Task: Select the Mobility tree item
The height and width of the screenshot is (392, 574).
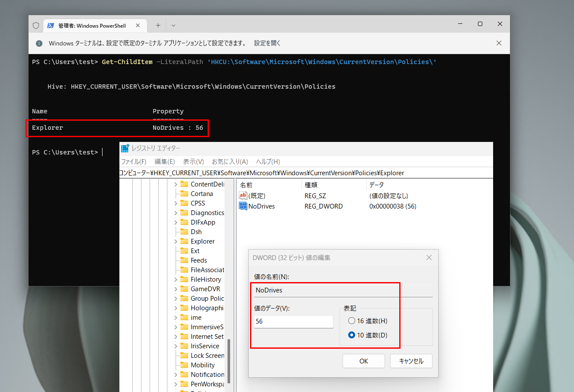Action: [202, 365]
